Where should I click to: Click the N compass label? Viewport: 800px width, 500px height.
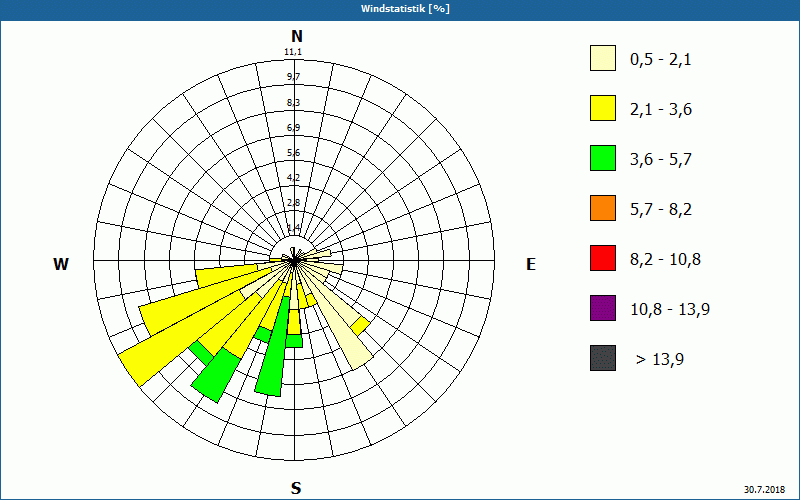click(x=297, y=36)
